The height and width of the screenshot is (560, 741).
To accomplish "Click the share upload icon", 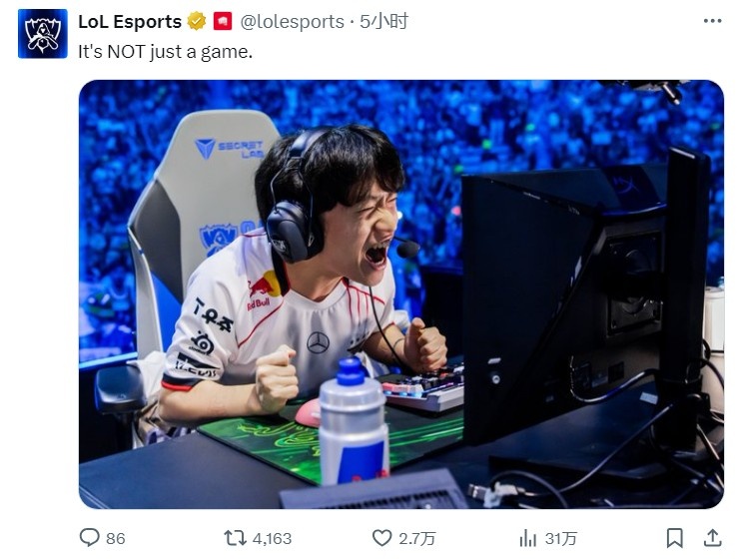I will pyautogui.click(x=713, y=538).
